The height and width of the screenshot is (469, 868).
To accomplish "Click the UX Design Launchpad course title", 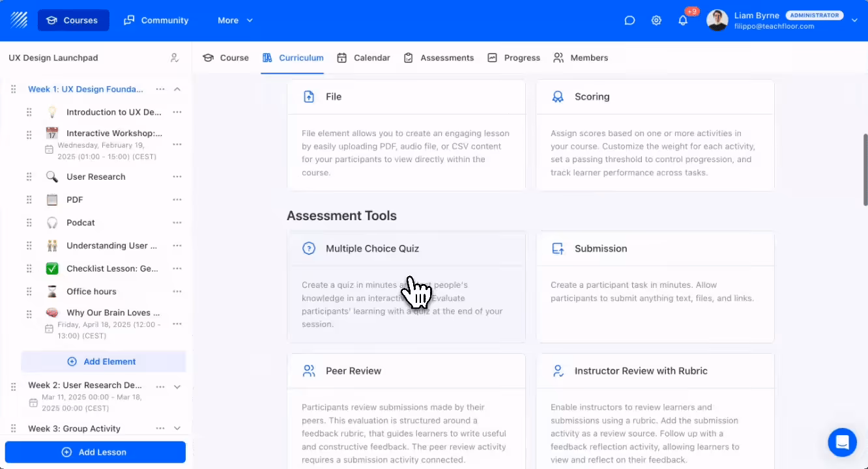I will click(53, 58).
